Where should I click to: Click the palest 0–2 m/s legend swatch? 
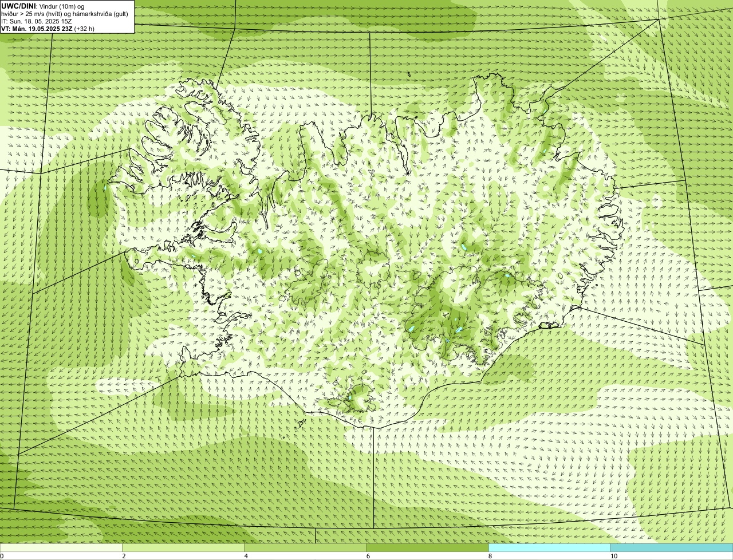(x=61, y=547)
